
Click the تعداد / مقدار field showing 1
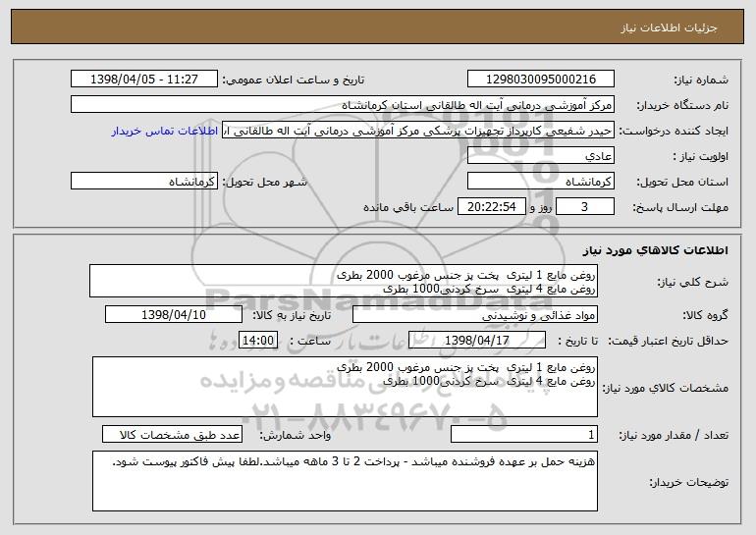point(524,434)
